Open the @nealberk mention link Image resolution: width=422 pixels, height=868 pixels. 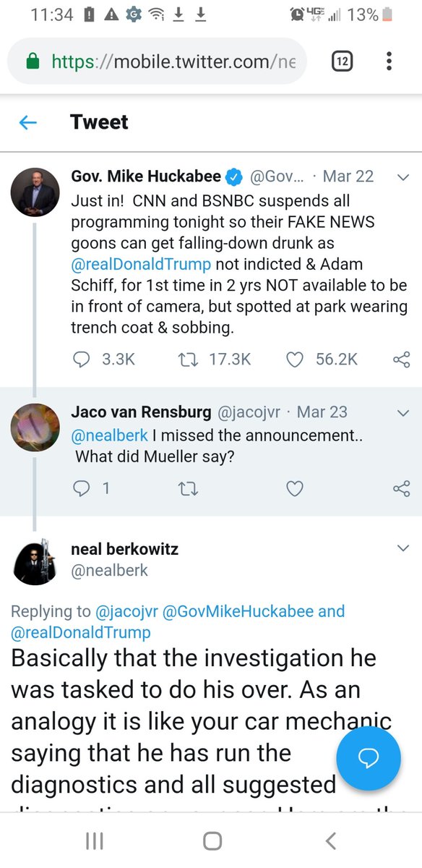(109, 435)
